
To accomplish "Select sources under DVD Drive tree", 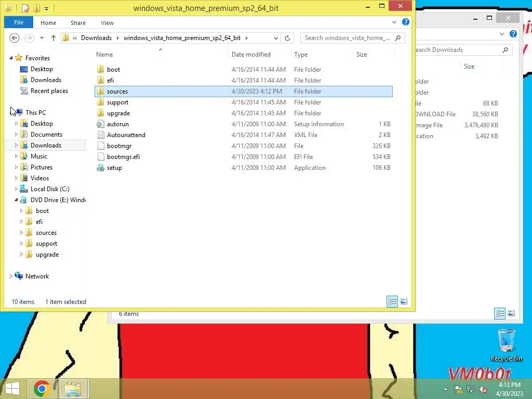I will coord(46,233).
